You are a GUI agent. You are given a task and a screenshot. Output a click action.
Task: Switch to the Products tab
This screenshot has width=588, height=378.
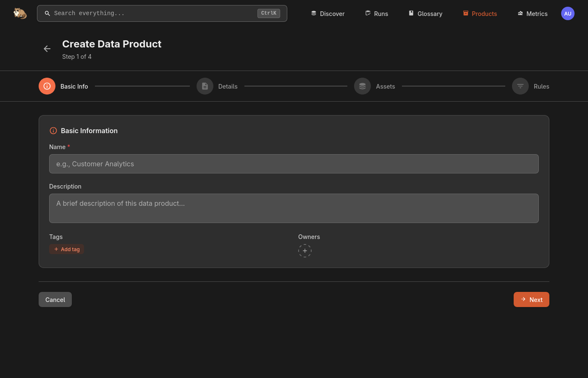pos(480,13)
